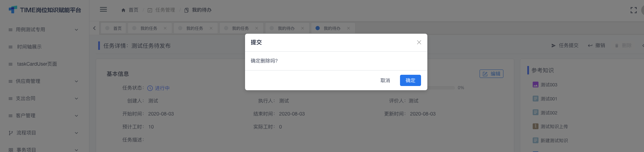The image size is (644, 152).
Task: Close the first 我的任务 tab
Action: tap(165, 28)
